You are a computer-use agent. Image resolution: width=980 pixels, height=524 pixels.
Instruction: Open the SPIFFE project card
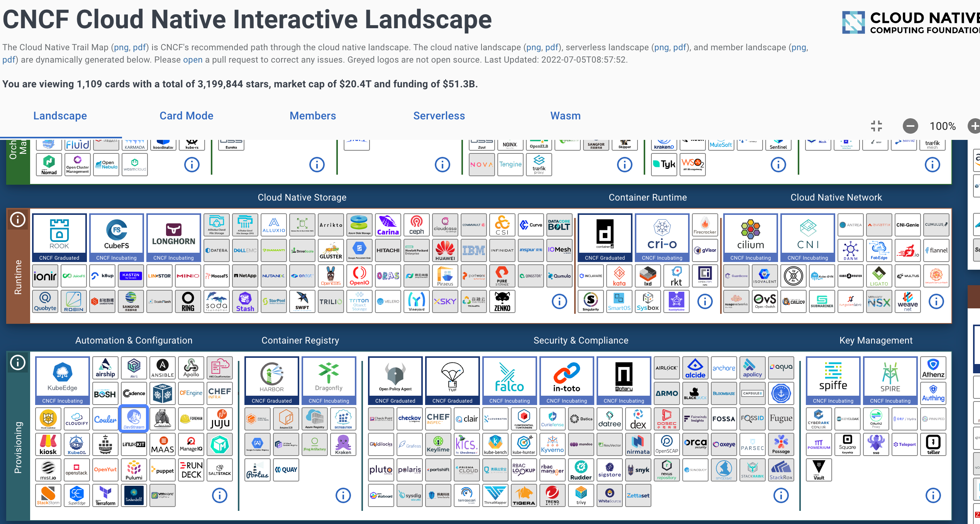(x=833, y=380)
